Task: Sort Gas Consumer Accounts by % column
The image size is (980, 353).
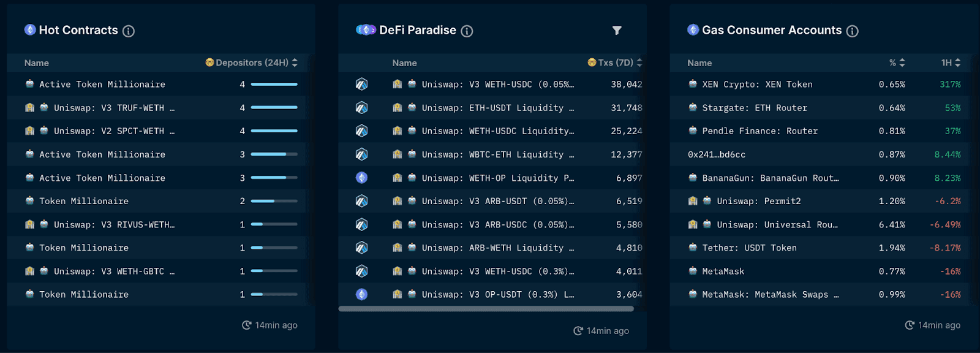Action: (x=902, y=63)
